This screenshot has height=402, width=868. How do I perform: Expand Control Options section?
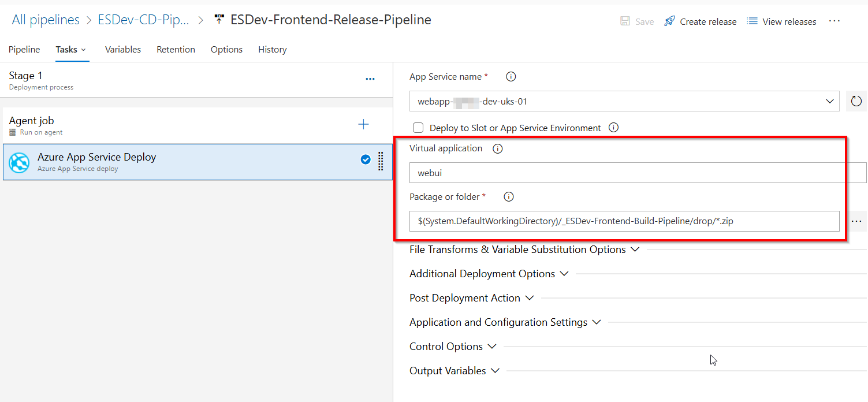pos(453,347)
